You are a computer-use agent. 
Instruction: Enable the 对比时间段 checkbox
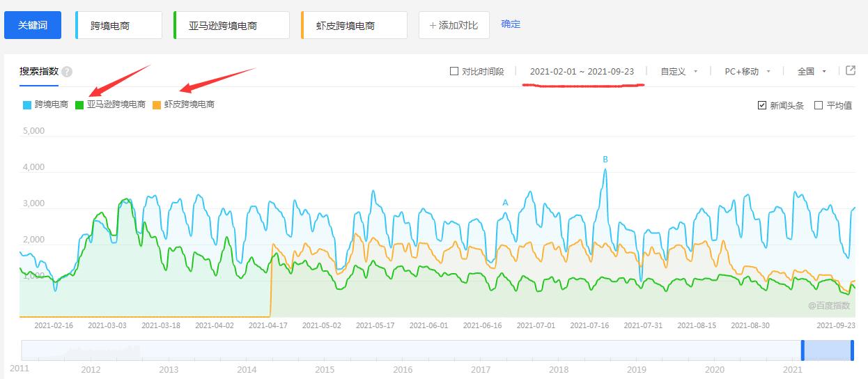click(454, 71)
